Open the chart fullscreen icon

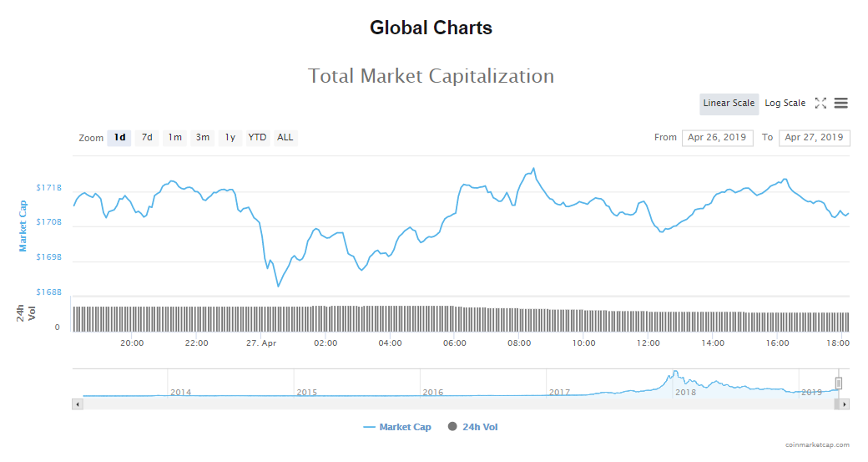pyautogui.click(x=820, y=103)
